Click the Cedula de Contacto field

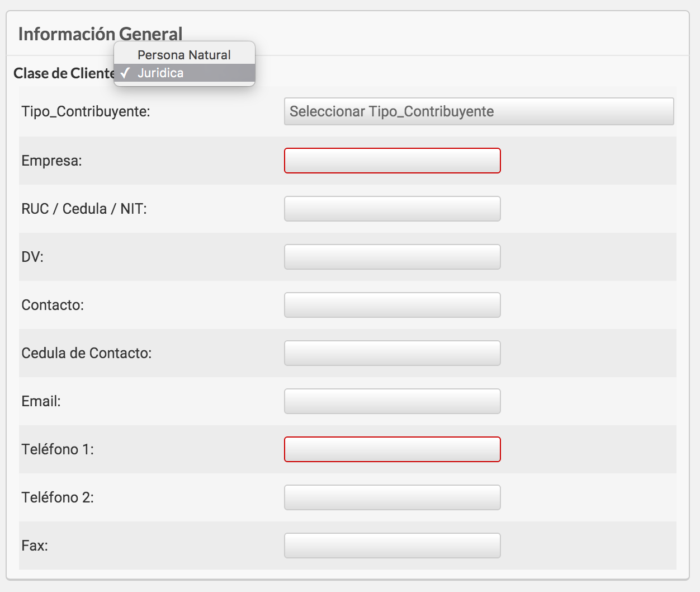point(392,353)
